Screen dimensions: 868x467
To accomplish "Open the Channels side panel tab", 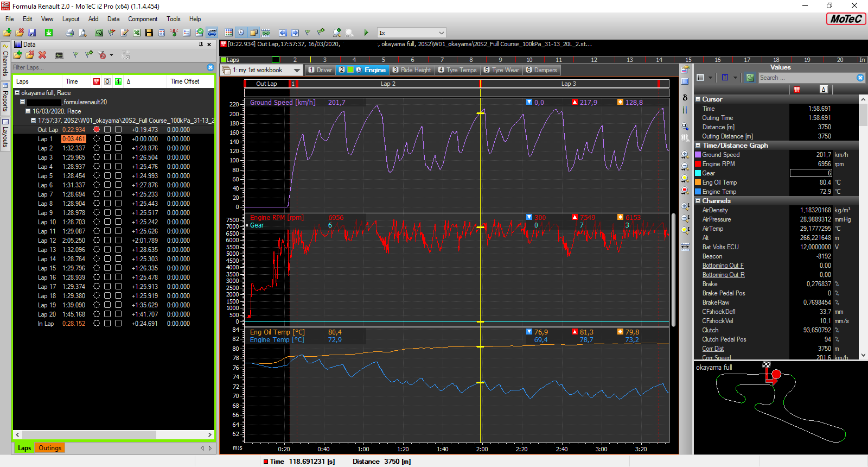I will click(x=5, y=60).
